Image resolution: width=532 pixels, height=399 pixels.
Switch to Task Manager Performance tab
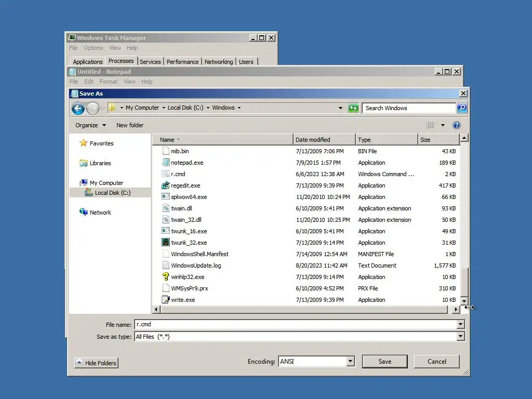click(182, 62)
